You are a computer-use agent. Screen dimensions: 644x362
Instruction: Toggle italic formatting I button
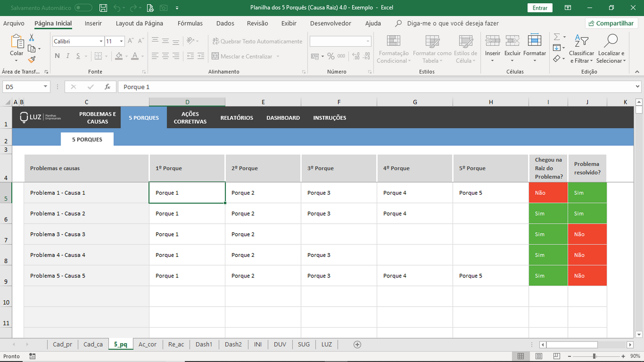pyautogui.click(x=68, y=56)
